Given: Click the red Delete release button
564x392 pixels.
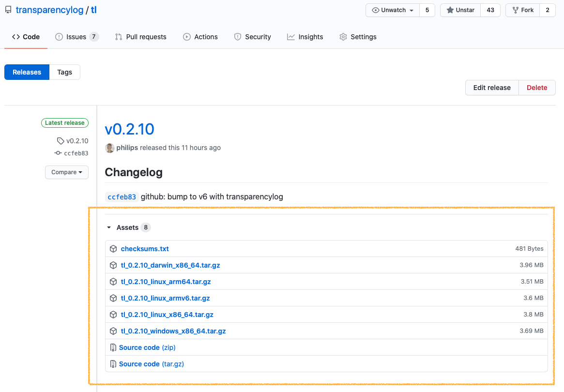Looking at the screenshot, I should point(537,88).
